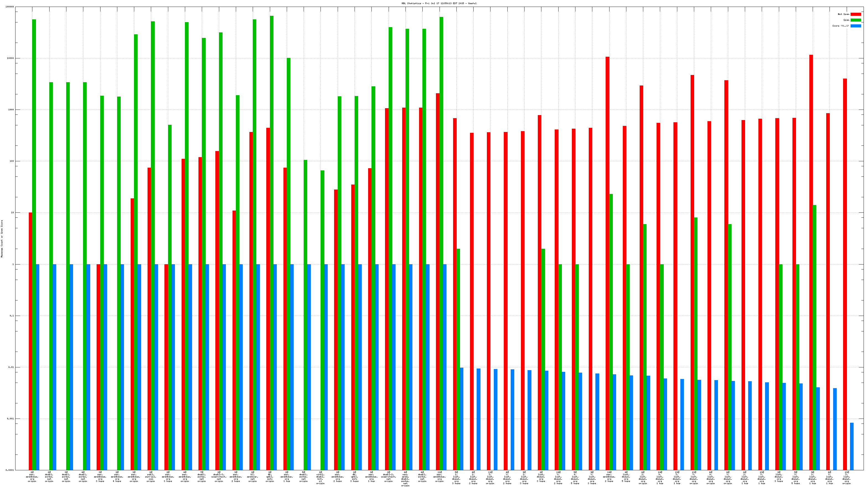Click the shortest blue bar at far right
The height and width of the screenshot is (488, 868).
[851, 446]
